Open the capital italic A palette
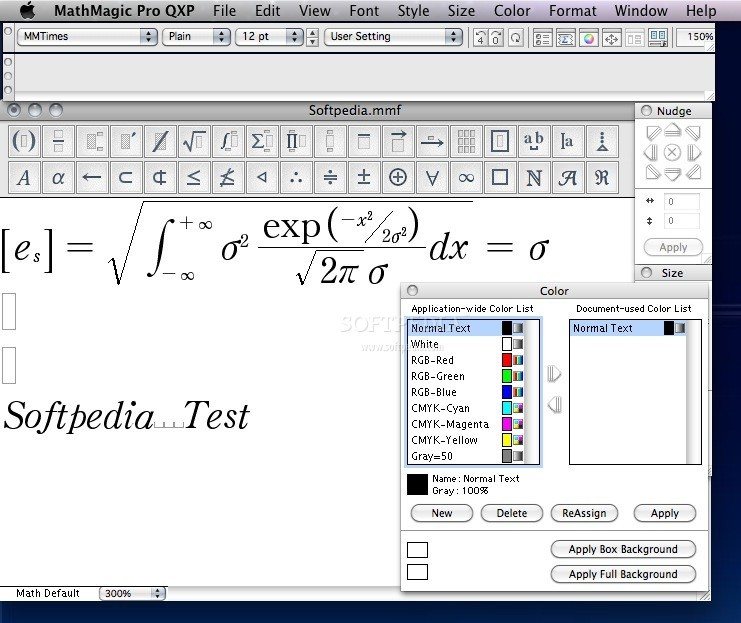The height and width of the screenshot is (623, 741). pyautogui.click(x=24, y=178)
